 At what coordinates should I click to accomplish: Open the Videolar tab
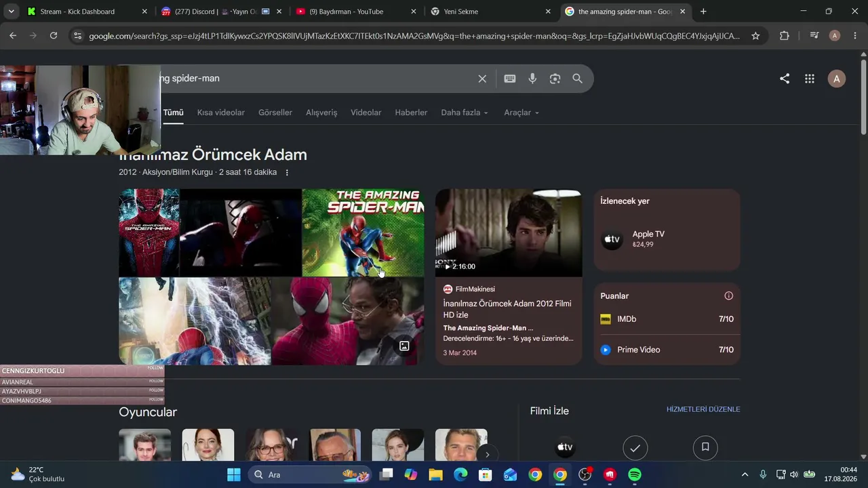pos(366,113)
